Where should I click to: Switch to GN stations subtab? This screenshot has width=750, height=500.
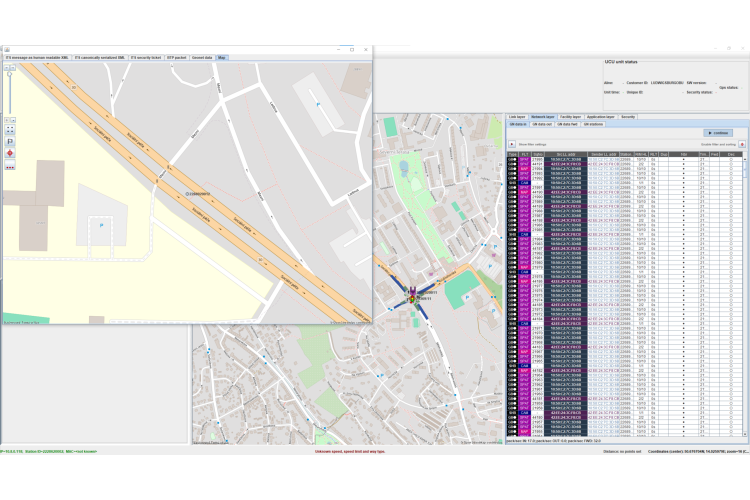click(x=592, y=124)
